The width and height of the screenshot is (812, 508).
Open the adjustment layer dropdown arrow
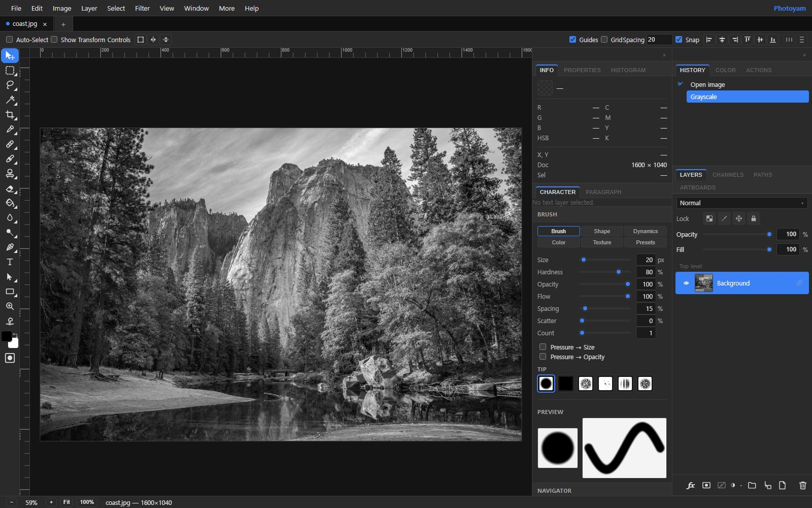coord(741,486)
